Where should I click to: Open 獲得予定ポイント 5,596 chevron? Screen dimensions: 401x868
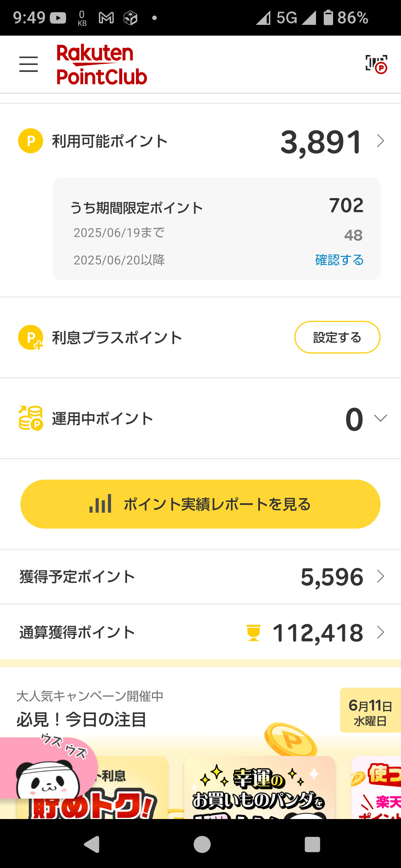click(381, 576)
